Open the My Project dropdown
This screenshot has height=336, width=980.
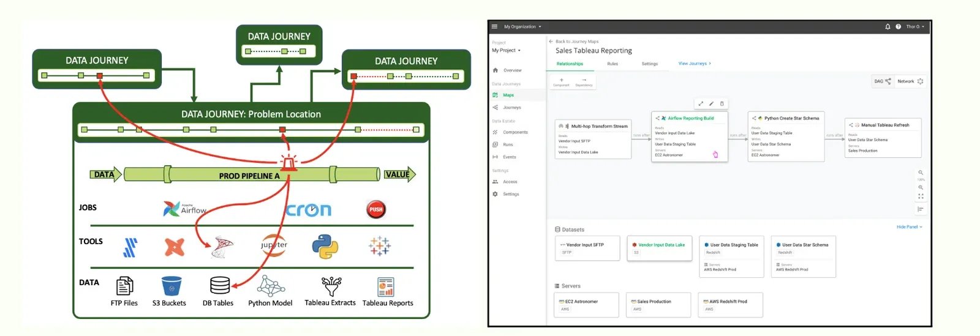point(506,50)
